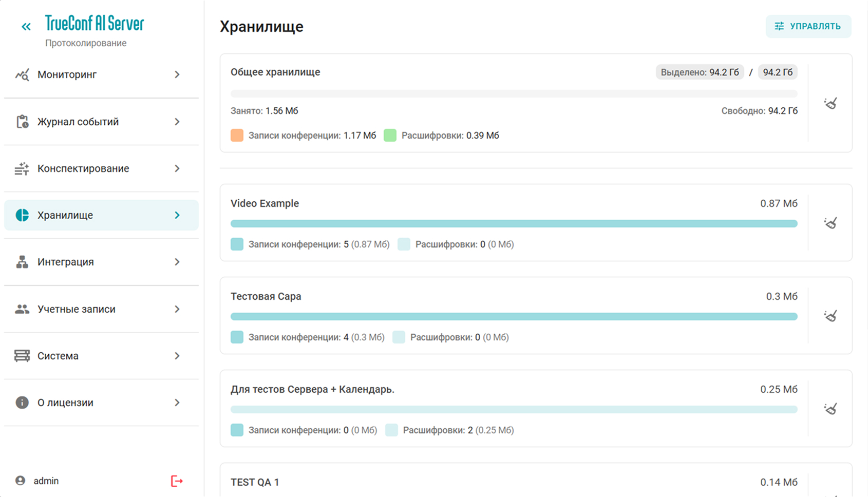This screenshot has width=868, height=497.
Task: Click the red logout icon
Action: 177,481
